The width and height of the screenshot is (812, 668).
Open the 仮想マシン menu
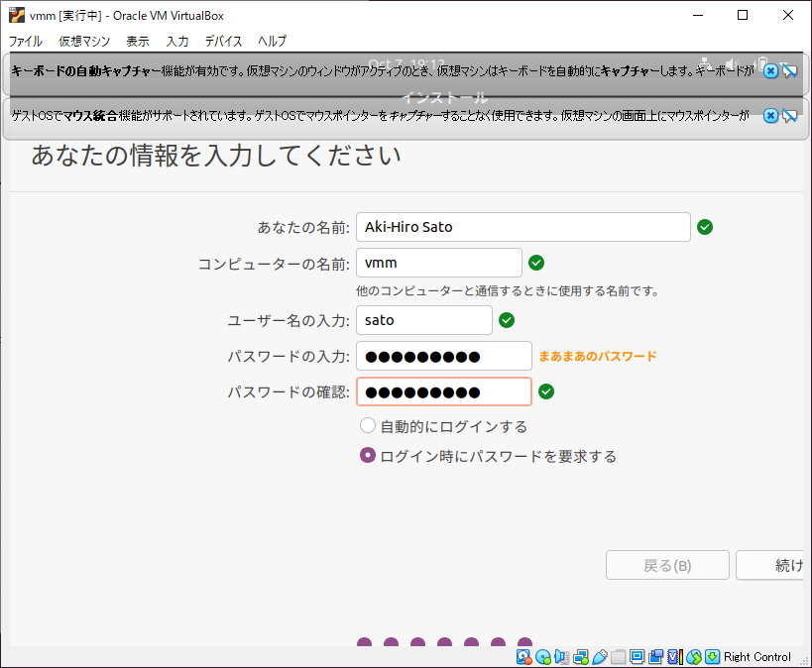[x=84, y=41]
